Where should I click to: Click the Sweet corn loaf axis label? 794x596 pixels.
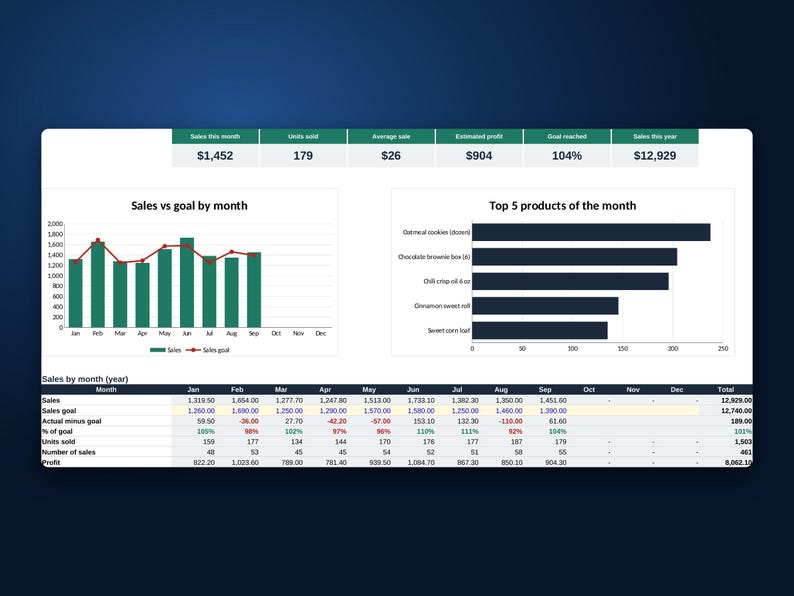click(x=449, y=331)
